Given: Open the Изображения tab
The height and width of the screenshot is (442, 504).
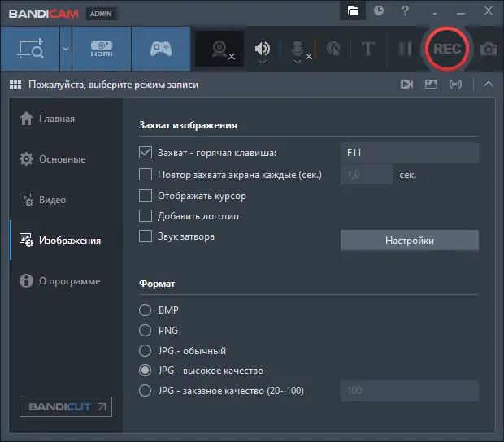Looking at the screenshot, I should click(x=66, y=240).
